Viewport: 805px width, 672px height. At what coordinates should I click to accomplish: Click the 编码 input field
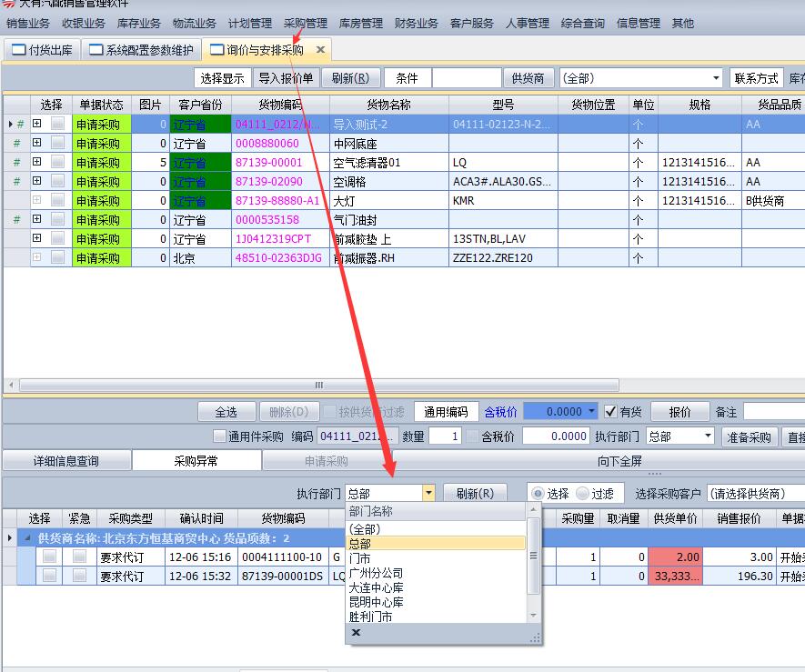[x=357, y=436]
